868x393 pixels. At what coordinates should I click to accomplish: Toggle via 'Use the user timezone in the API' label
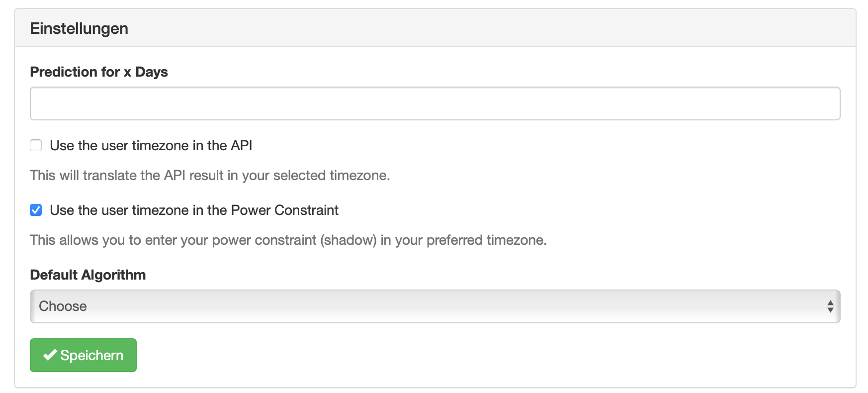pos(151,145)
